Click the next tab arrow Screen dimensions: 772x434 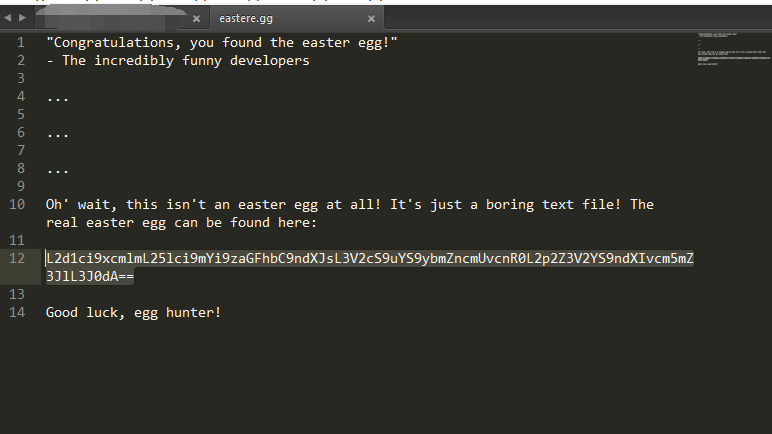[22, 18]
